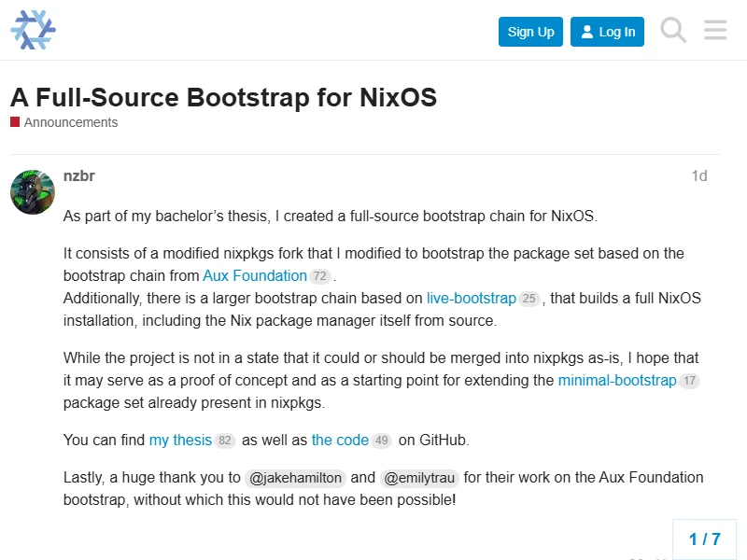Screen dimensions: 747x560
Task: Click the 1d post timestamp
Action: pos(698,175)
